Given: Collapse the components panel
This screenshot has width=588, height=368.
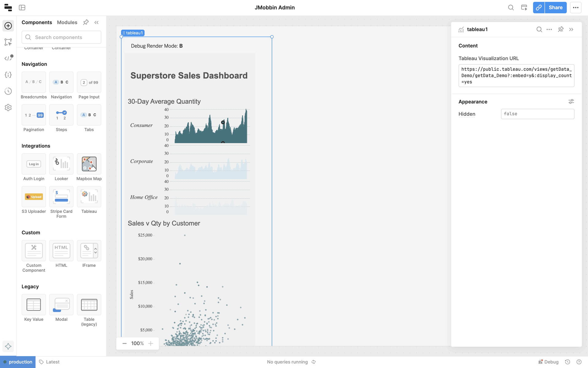Looking at the screenshot, I should click(96, 22).
